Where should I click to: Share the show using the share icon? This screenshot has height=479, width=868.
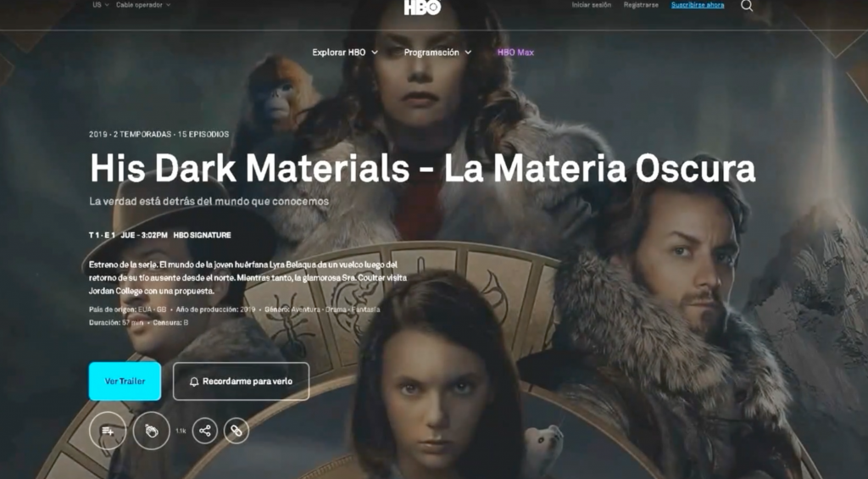204,431
